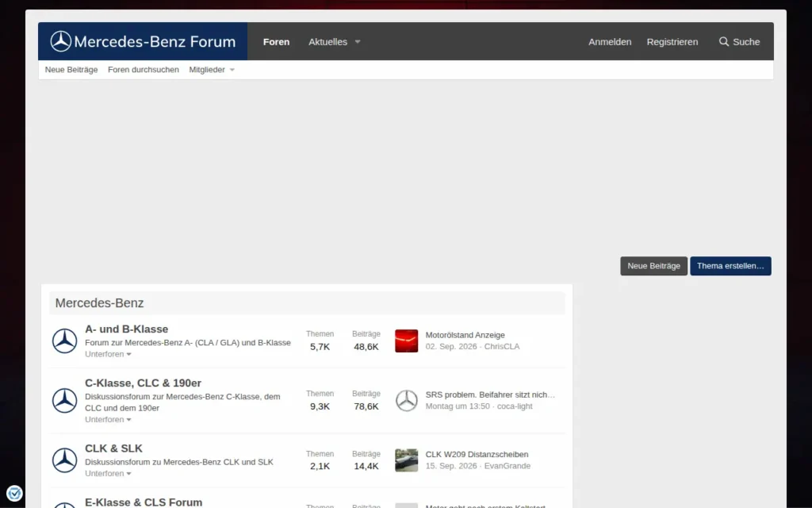Open the CLK W209 Distanzscheiben thread

(x=477, y=454)
